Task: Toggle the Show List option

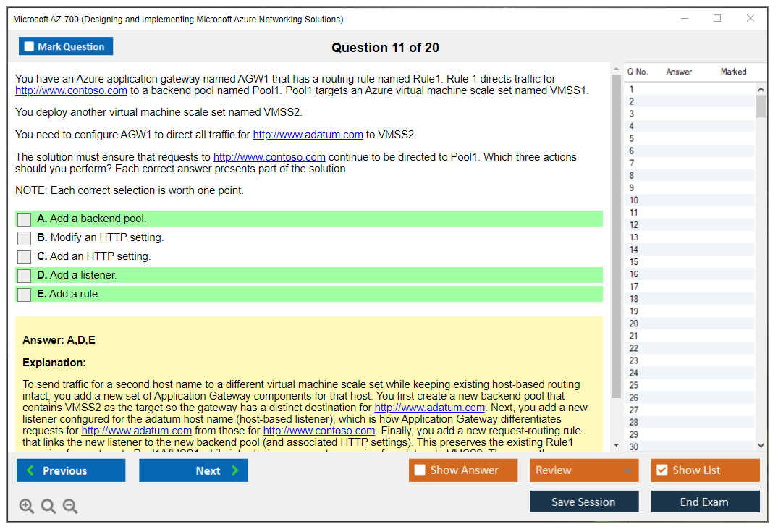Action: (x=661, y=470)
